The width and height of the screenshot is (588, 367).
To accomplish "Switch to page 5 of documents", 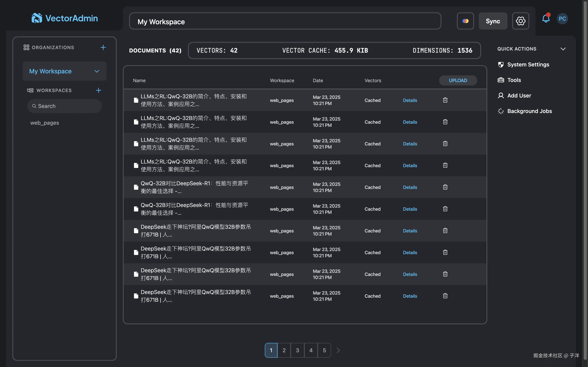I will coord(324,350).
